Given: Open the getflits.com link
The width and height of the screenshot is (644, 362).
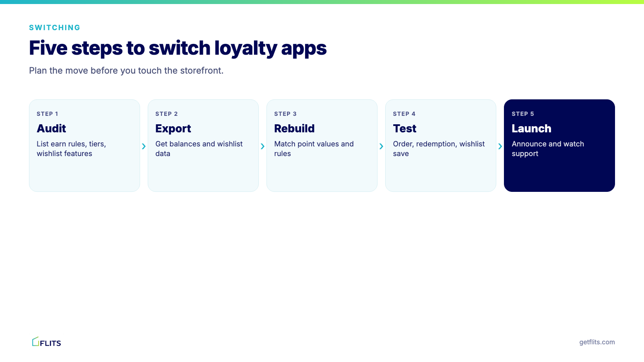Looking at the screenshot, I should [x=597, y=342].
